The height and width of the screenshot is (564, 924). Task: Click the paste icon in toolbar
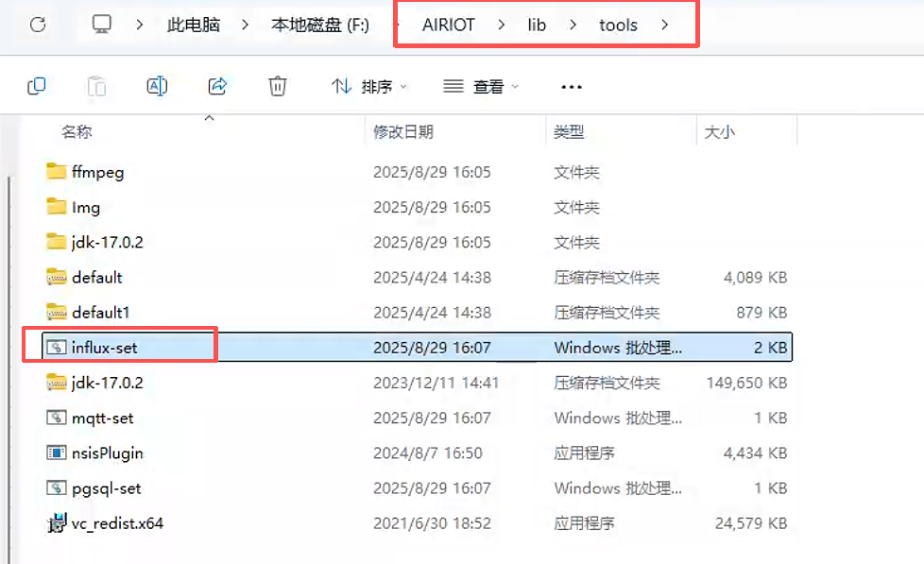pyautogui.click(x=96, y=86)
